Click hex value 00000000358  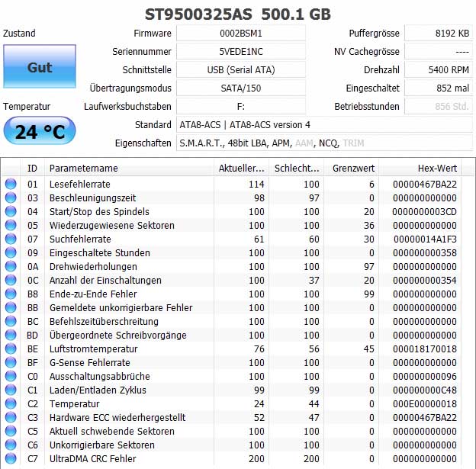click(425, 252)
